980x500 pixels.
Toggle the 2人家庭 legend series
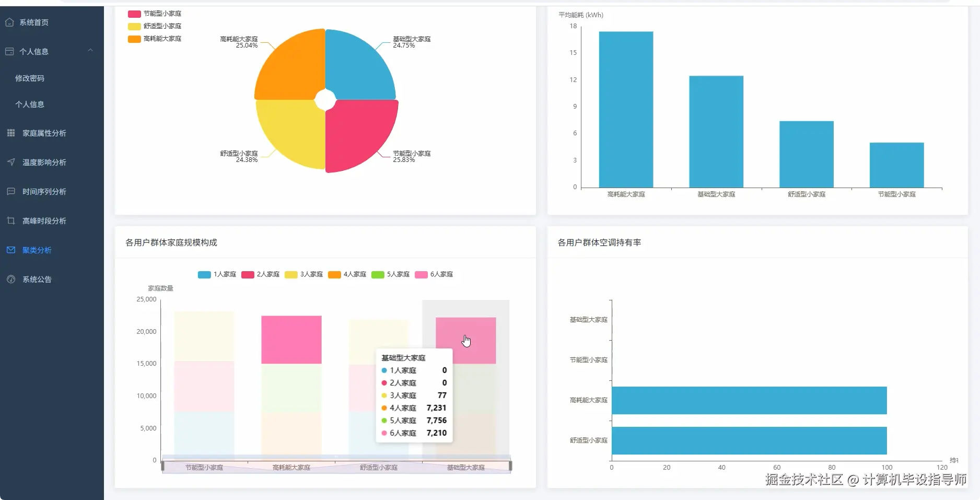[260, 274]
